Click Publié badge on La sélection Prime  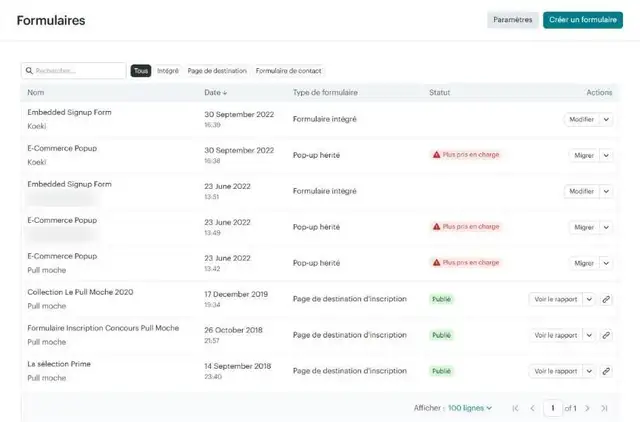pos(441,371)
